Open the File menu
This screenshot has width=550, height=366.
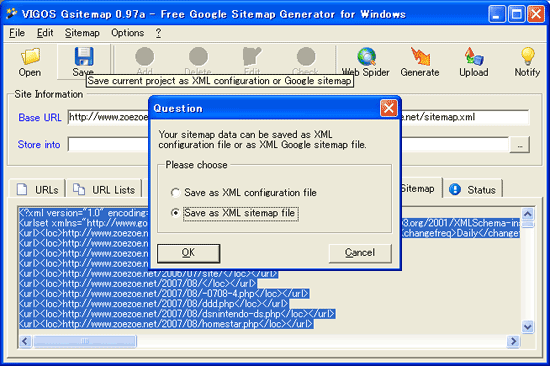tap(17, 33)
